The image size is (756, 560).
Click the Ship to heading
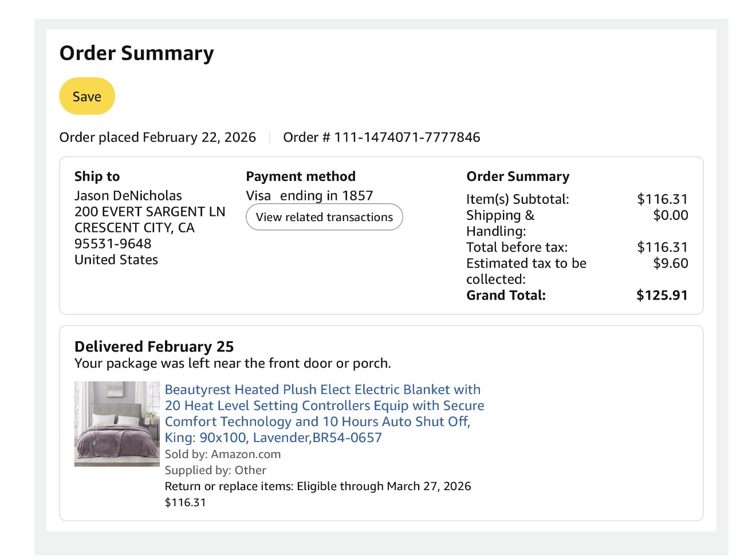tap(97, 176)
